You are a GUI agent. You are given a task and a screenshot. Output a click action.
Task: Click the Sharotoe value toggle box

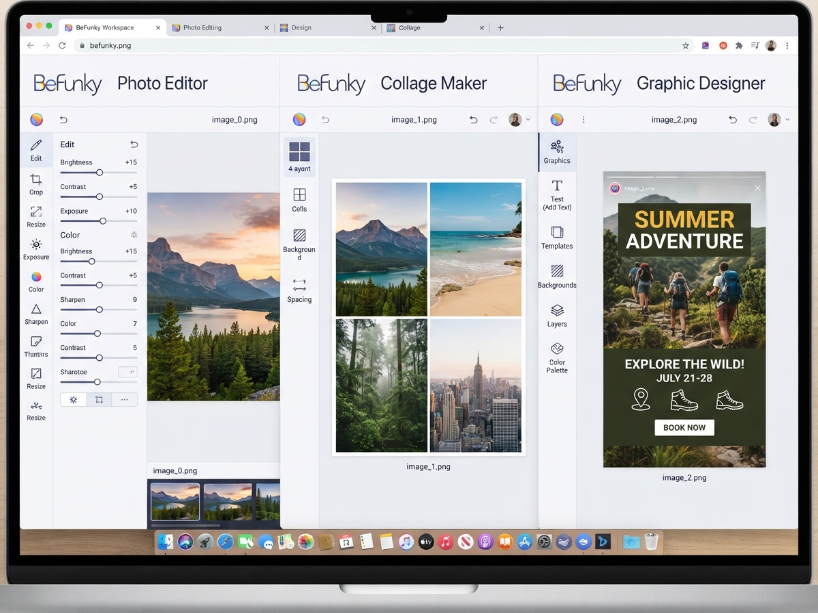tap(128, 371)
